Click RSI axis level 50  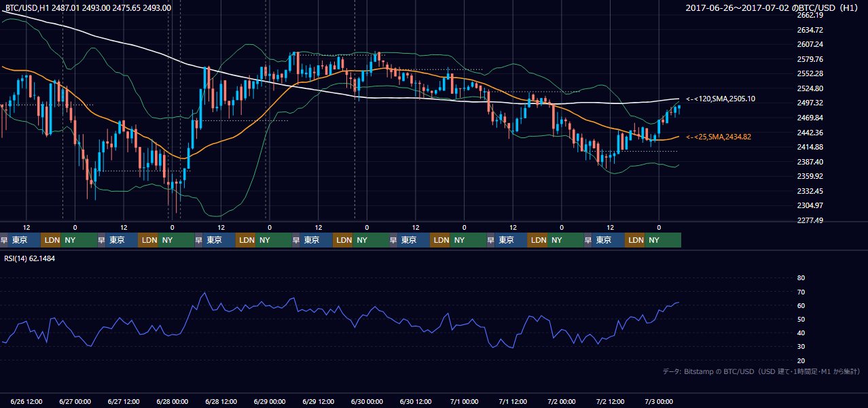point(801,319)
